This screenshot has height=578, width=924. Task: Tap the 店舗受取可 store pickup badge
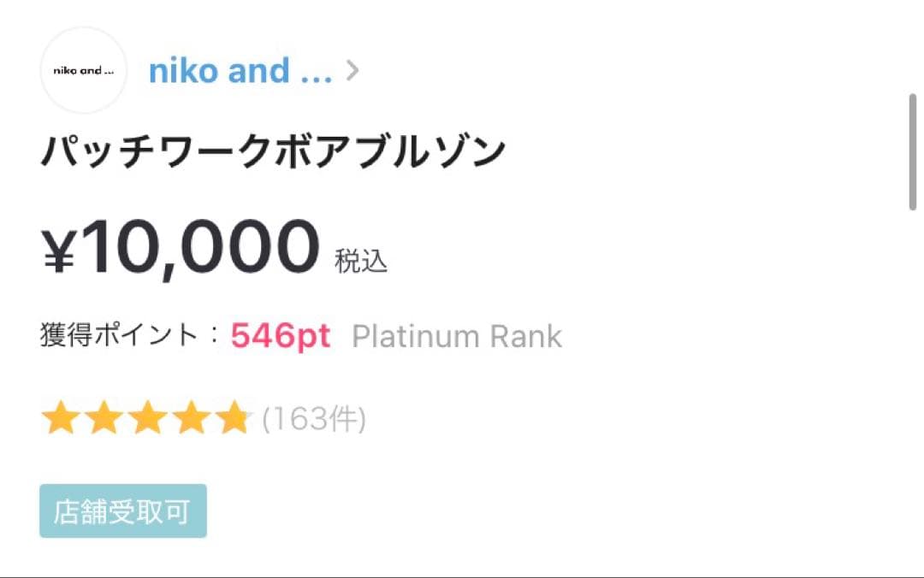point(122,510)
